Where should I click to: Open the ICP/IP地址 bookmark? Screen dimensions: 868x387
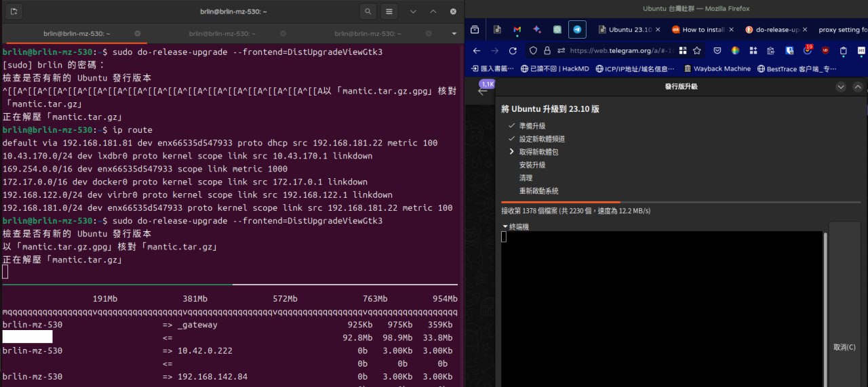pos(635,68)
